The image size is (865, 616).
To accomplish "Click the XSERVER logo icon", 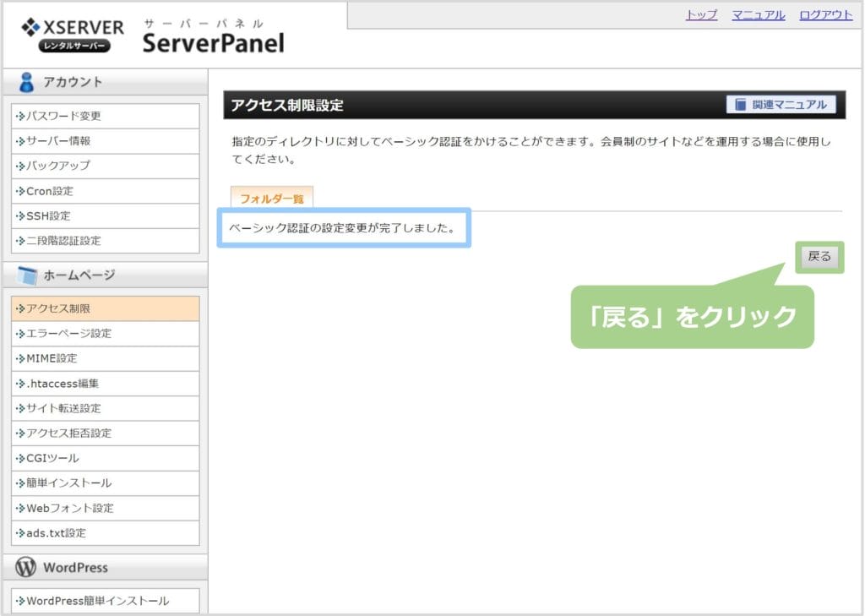I will pyautogui.click(x=30, y=27).
